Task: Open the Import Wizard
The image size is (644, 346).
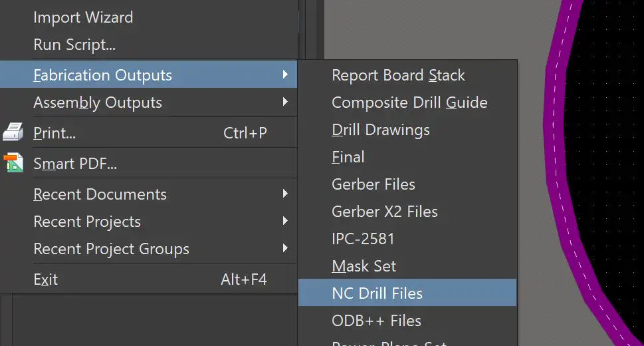Action: 83,18
